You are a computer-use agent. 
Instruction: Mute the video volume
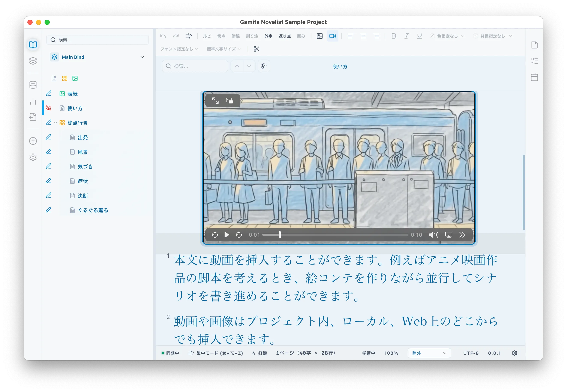pos(433,235)
